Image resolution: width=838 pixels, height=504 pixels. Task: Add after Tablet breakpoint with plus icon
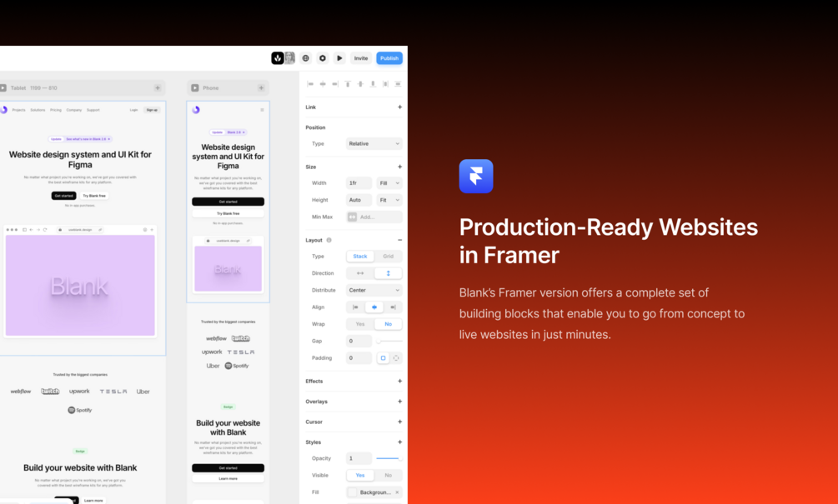158,88
